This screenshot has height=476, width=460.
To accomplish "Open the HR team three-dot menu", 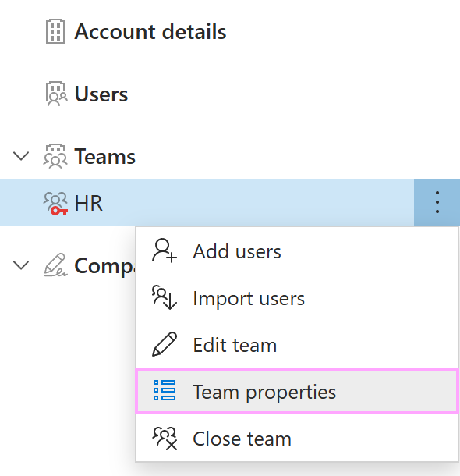I will point(437,202).
